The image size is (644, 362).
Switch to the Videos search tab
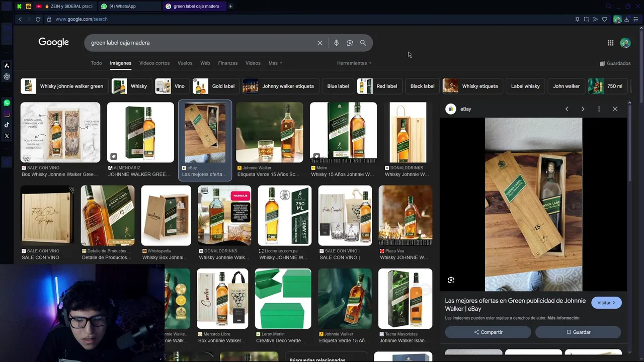point(253,63)
